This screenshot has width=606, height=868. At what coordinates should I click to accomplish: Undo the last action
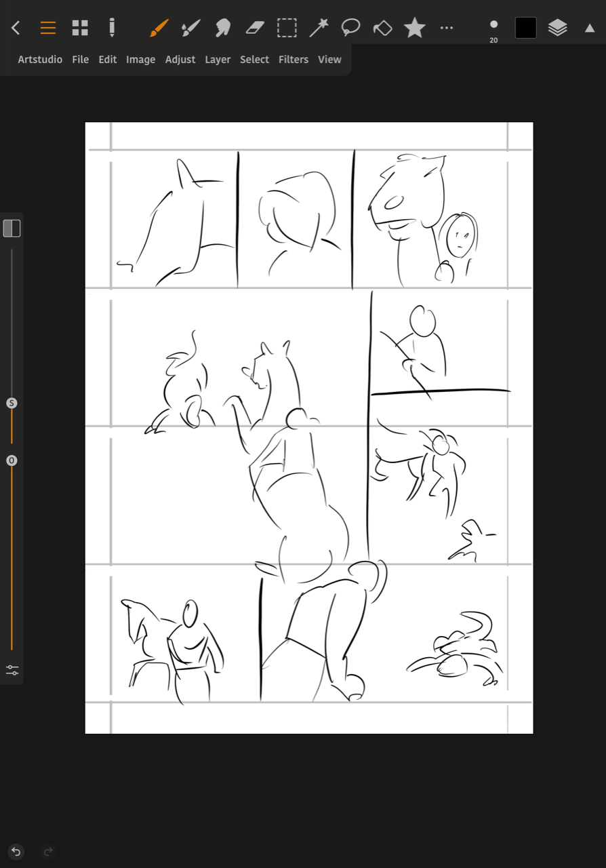[x=16, y=851]
